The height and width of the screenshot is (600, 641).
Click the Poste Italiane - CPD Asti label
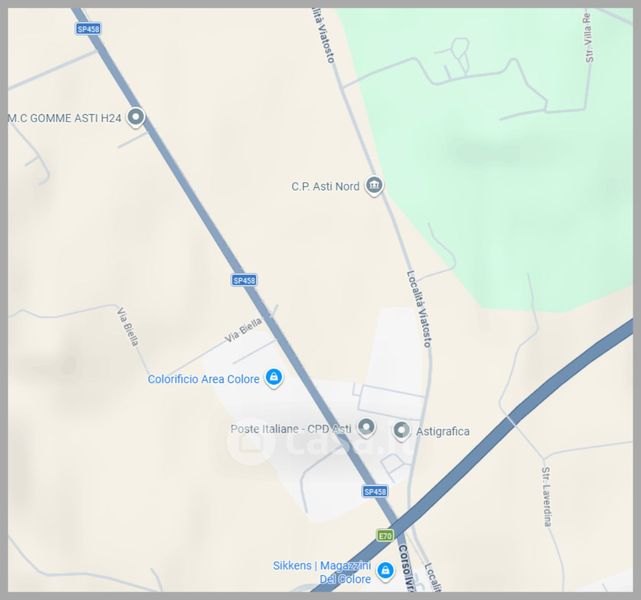click(x=291, y=429)
